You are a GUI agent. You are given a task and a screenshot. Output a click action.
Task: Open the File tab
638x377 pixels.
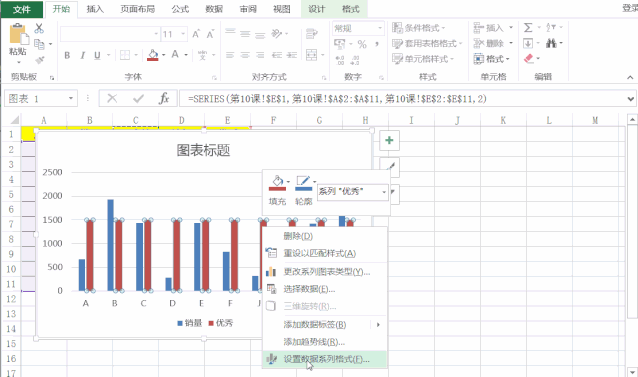click(x=22, y=9)
